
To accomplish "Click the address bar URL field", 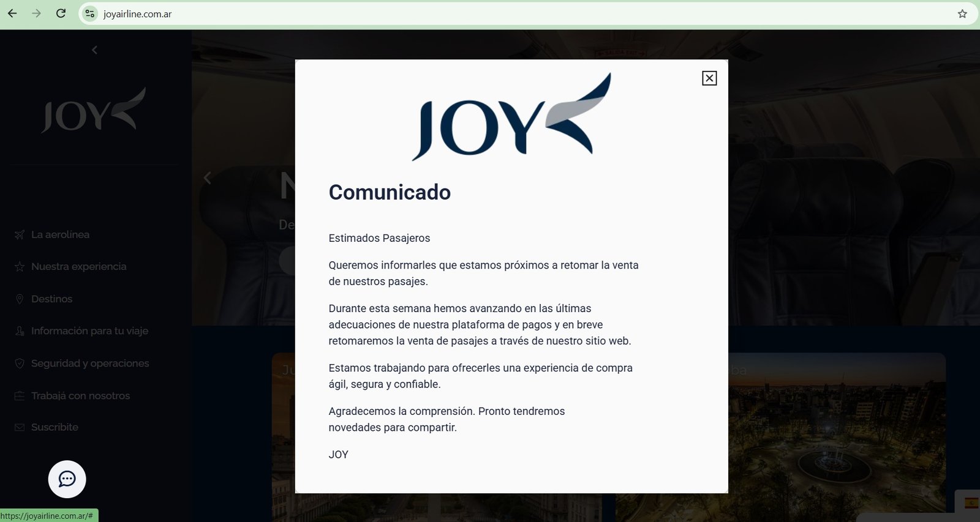I will 527,13.
